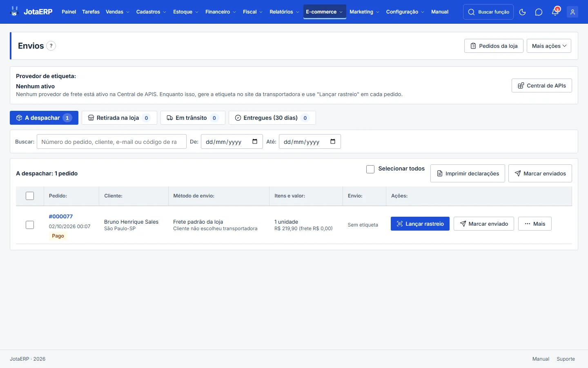The width and height of the screenshot is (588, 368).
Task: Open Tarefas in the top menu
Action: point(91,12)
